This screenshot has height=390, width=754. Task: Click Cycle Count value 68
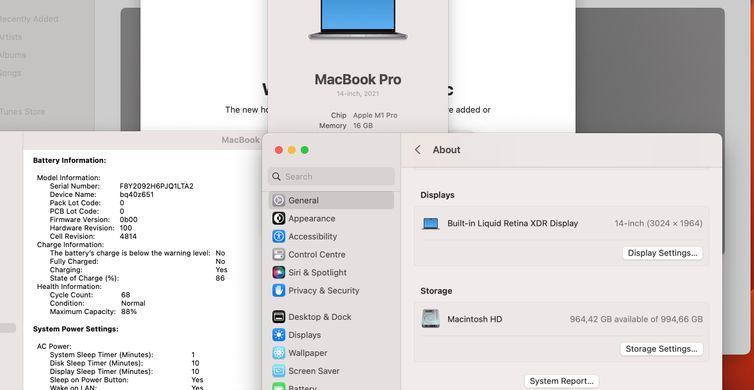pyautogui.click(x=126, y=295)
